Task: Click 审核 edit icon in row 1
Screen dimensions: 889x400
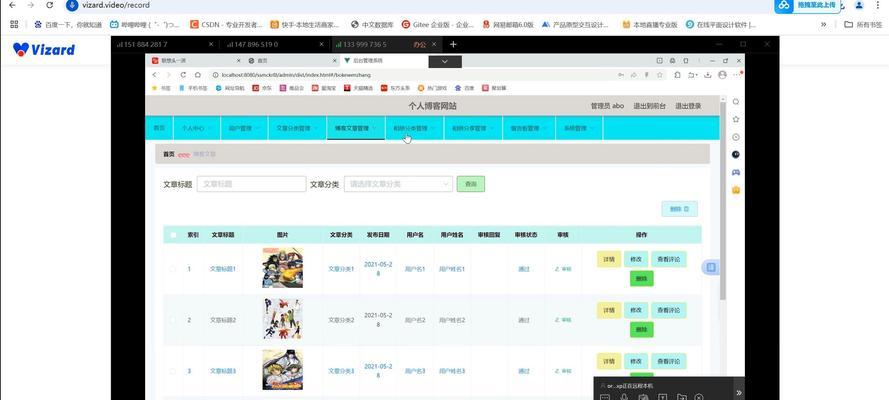Action: tap(562, 269)
